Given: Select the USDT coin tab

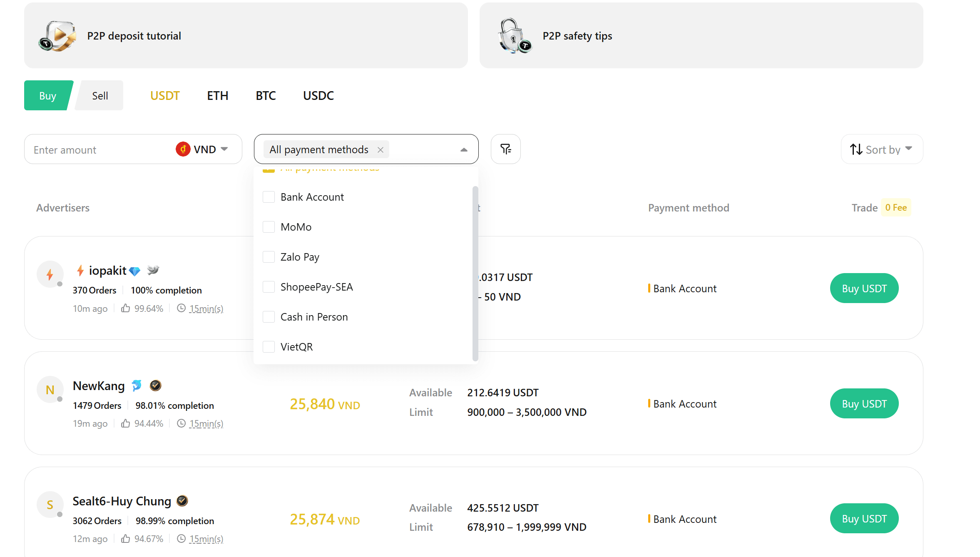Looking at the screenshot, I should click(x=165, y=96).
